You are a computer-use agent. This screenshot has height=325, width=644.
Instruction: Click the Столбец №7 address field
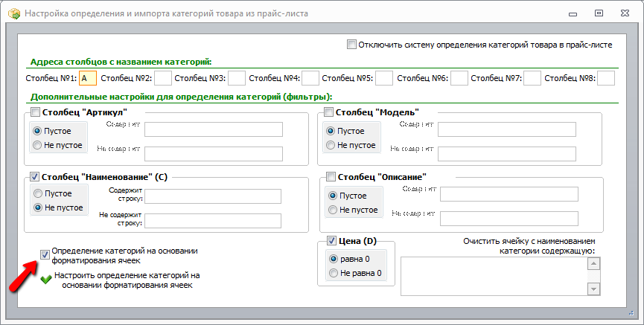tap(532, 78)
